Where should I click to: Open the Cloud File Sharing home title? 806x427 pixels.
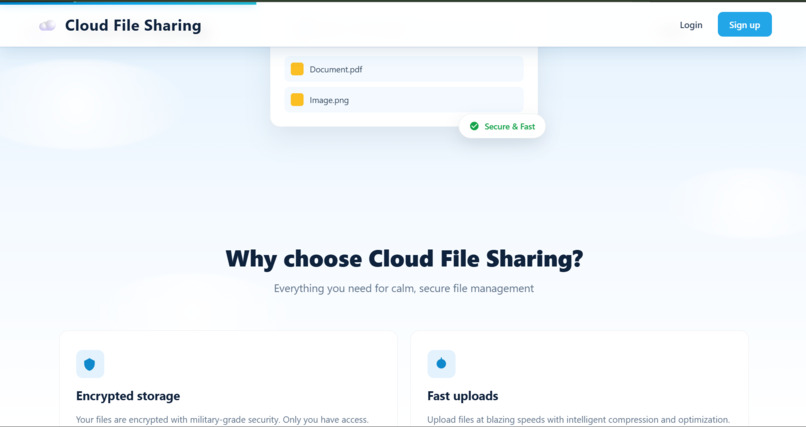pos(133,25)
